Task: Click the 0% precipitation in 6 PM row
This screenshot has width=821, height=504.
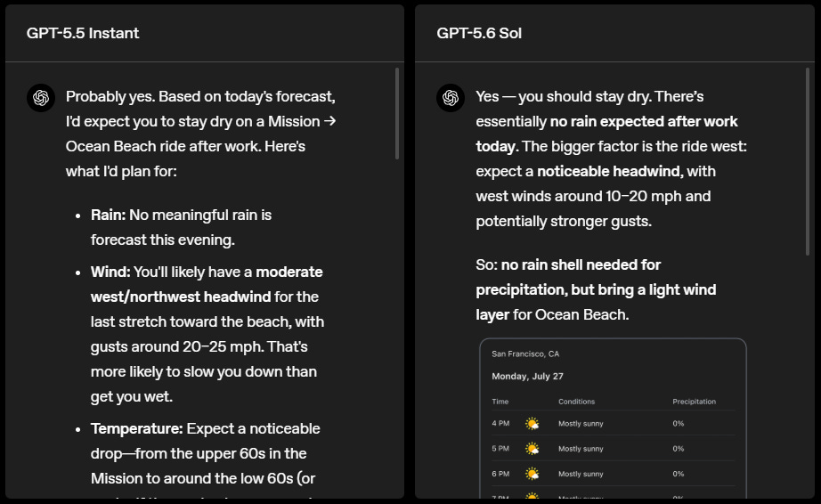Action: (x=678, y=474)
